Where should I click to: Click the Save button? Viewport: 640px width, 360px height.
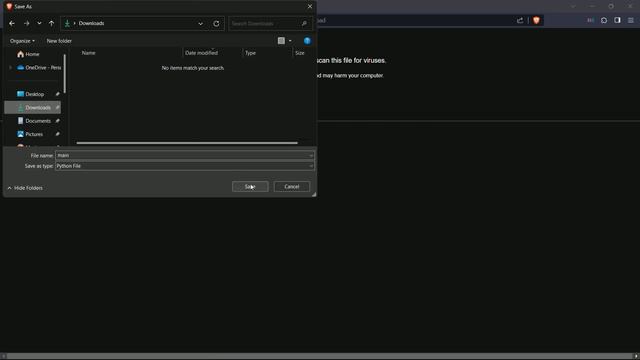pos(250,187)
